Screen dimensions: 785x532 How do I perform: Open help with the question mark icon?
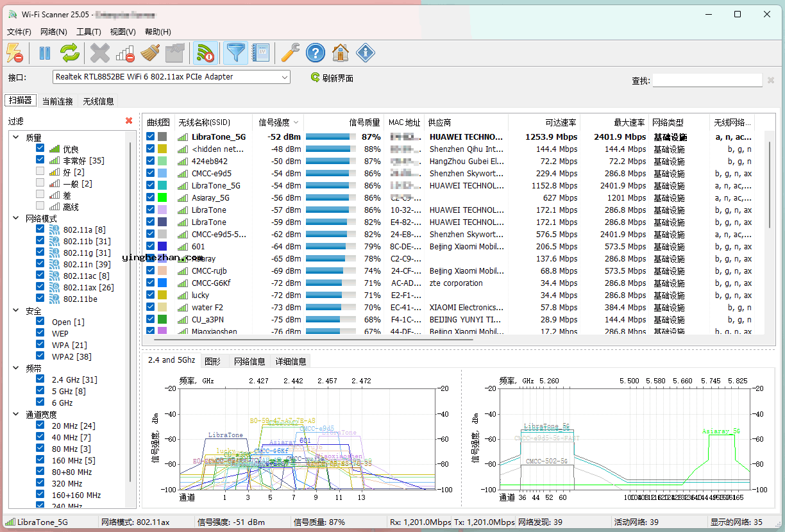316,53
